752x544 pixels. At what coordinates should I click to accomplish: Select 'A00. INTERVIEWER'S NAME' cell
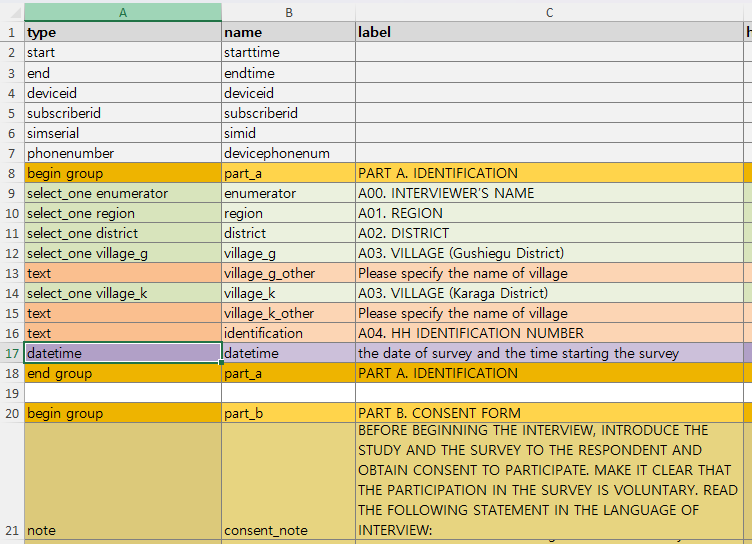550,193
